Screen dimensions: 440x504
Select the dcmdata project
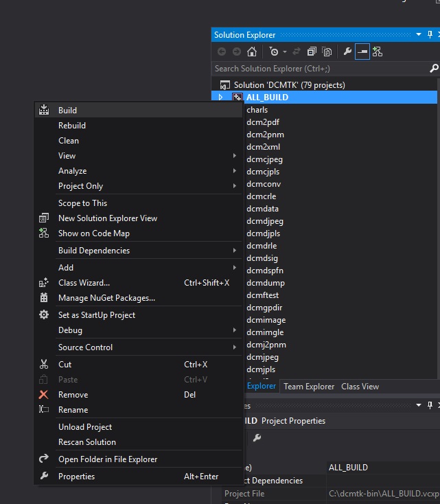(263, 209)
